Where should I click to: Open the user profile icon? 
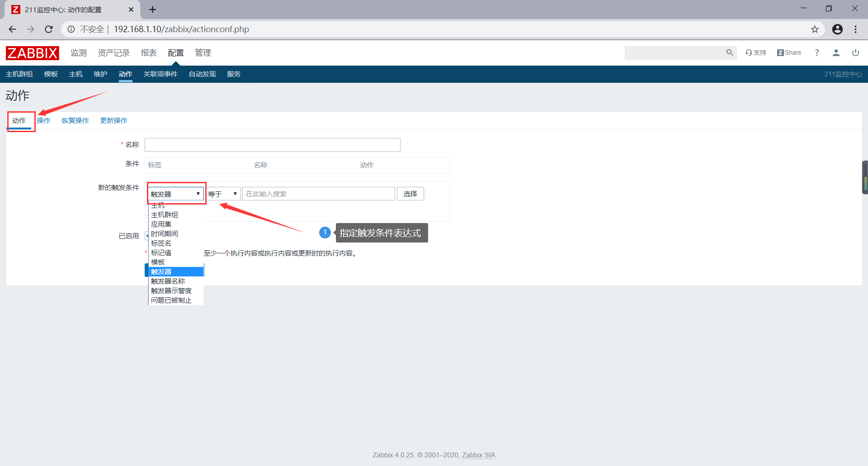pyautogui.click(x=836, y=52)
